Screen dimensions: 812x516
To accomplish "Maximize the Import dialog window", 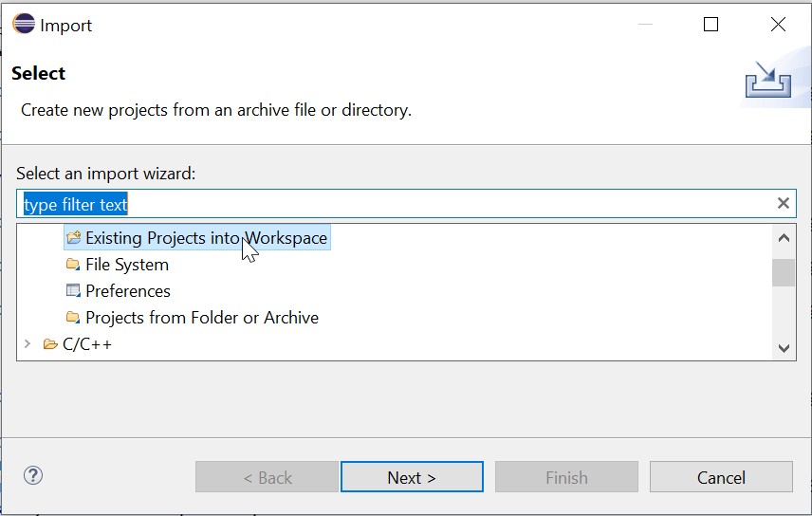I will pos(710,26).
